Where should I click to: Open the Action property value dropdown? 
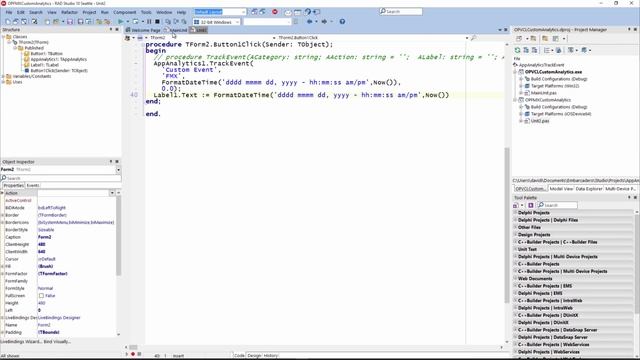click(x=112, y=193)
